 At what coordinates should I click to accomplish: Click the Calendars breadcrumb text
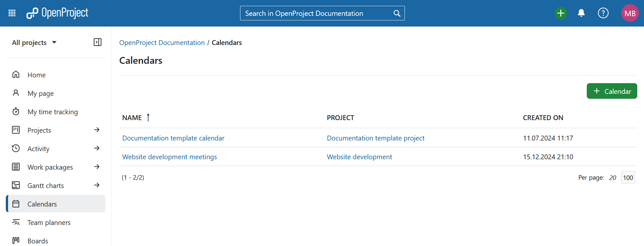tap(227, 42)
